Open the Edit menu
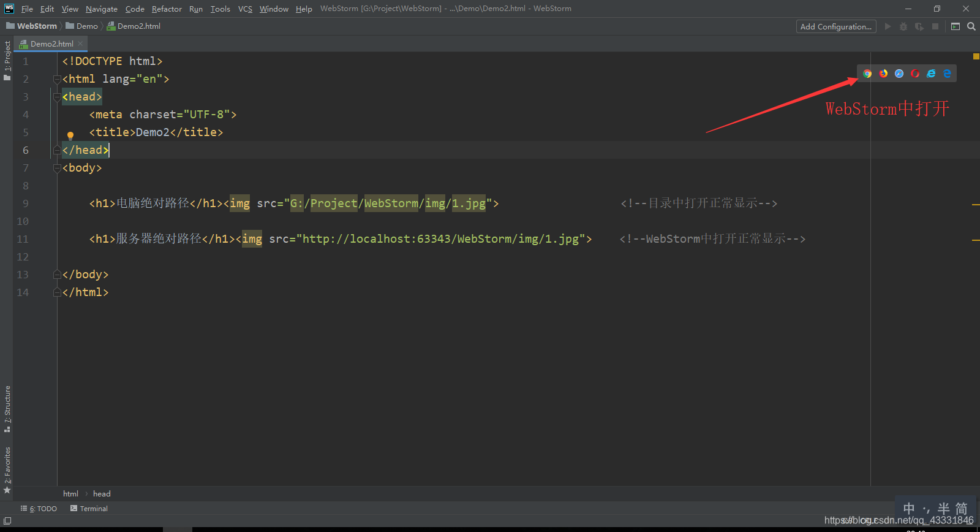980x532 pixels. 47,9
